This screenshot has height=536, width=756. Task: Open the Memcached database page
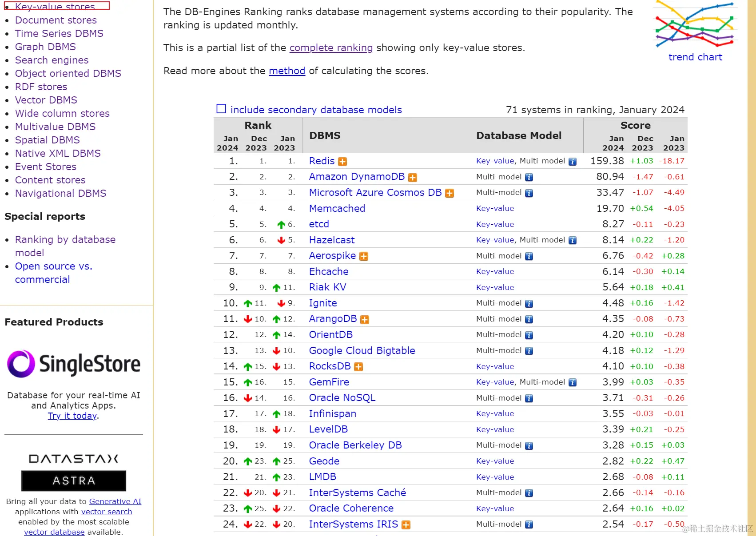click(x=337, y=209)
